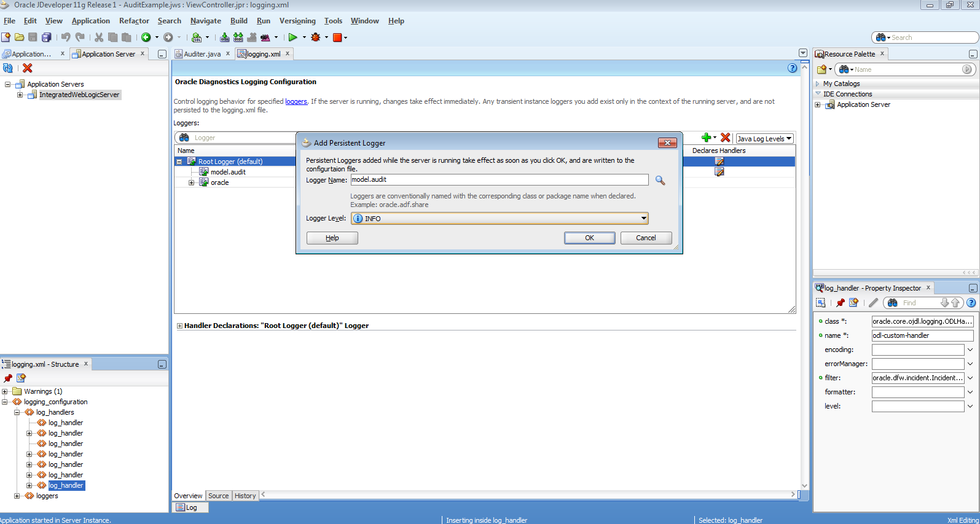Open the Java Log Levels dropdown

click(x=765, y=139)
